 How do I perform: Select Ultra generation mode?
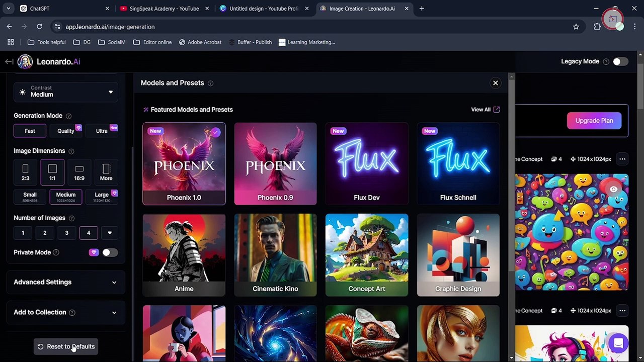click(102, 131)
